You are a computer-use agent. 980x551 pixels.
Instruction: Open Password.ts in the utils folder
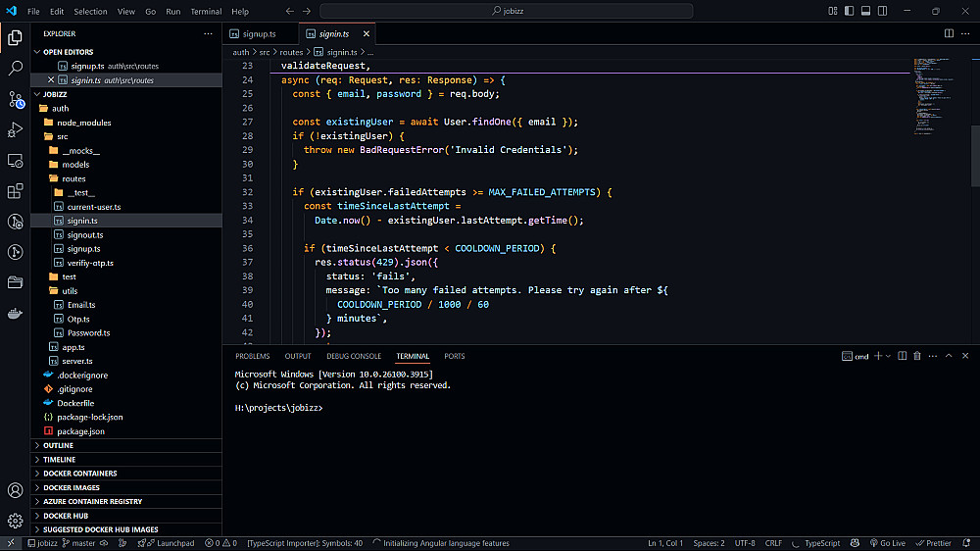tap(88, 332)
